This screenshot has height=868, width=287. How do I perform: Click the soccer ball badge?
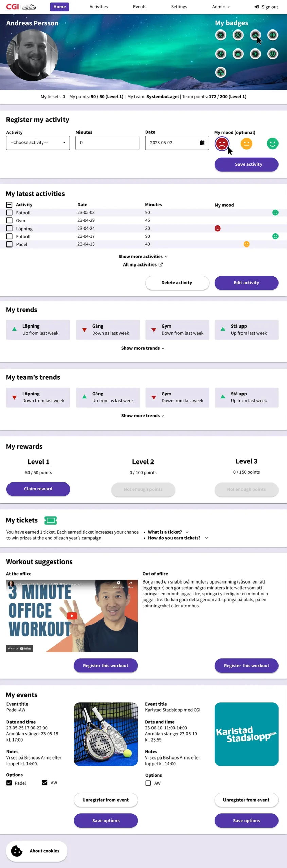[x=272, y=54]
